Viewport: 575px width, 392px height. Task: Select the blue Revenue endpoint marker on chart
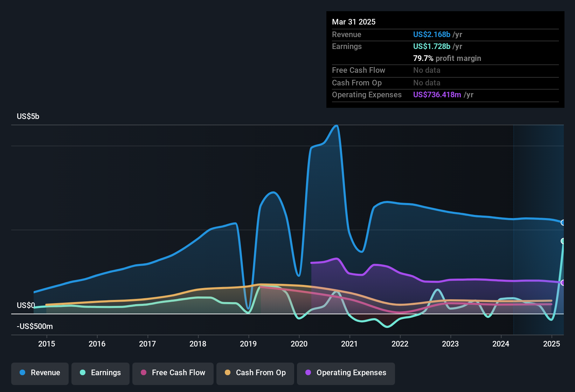pyautogui.click(x=563, y=223)
